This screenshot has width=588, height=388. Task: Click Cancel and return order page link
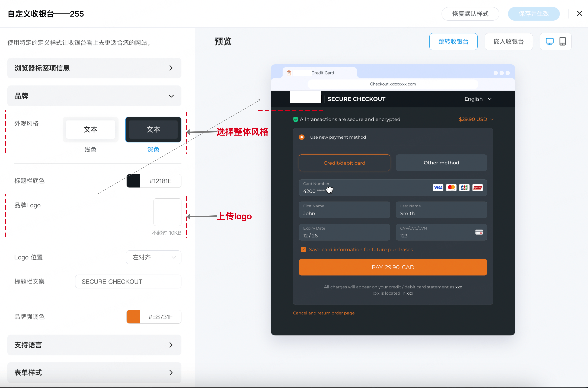coord(324,313)
